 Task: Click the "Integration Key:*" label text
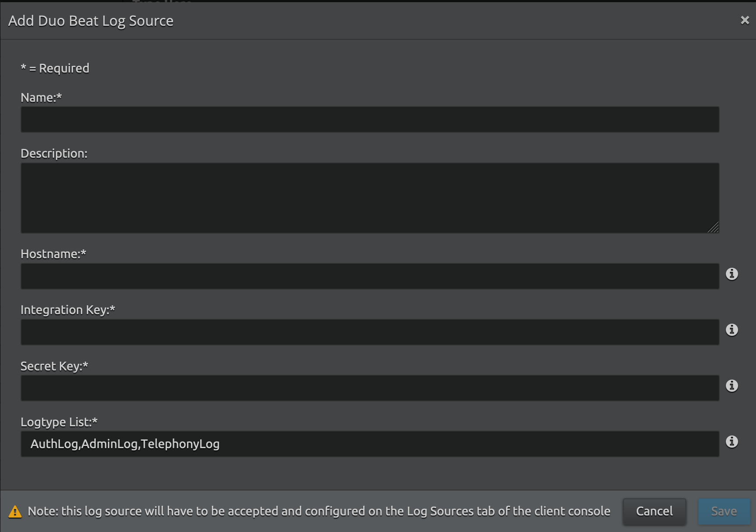(x=68, y=310)
